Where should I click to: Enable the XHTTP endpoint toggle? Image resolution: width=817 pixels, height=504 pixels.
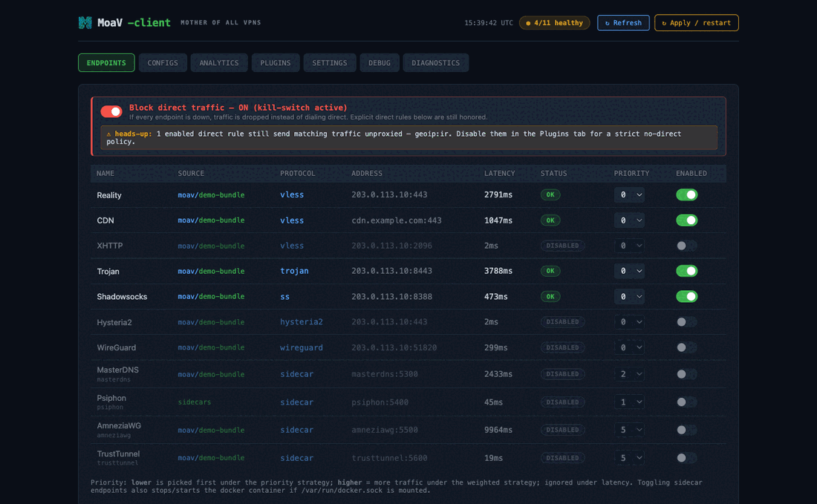point(686,246)
